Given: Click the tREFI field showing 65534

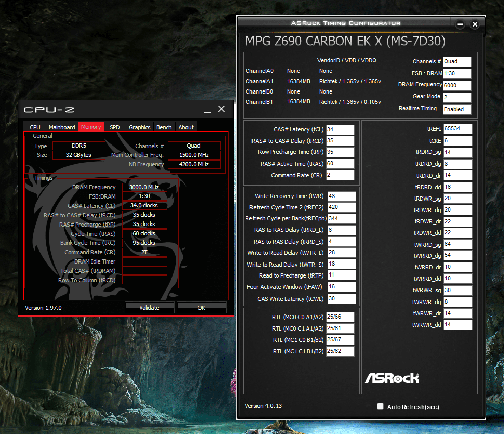Looking at the screenshot, I should tap(458, 129).
